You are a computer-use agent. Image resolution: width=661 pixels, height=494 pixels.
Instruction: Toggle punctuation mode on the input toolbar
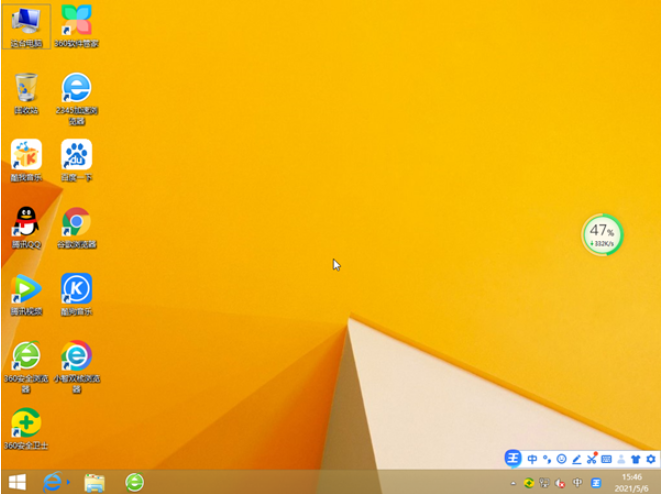[547, 458]
